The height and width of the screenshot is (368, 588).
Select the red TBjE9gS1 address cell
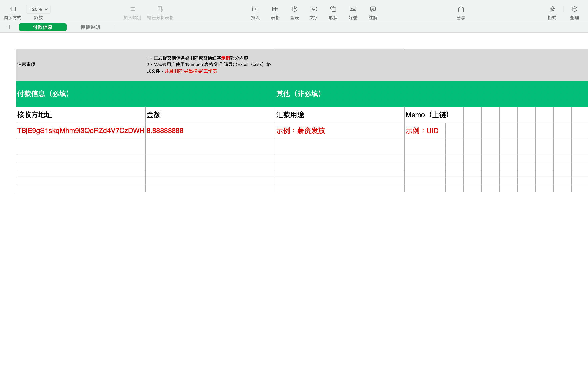click(81, 131)
